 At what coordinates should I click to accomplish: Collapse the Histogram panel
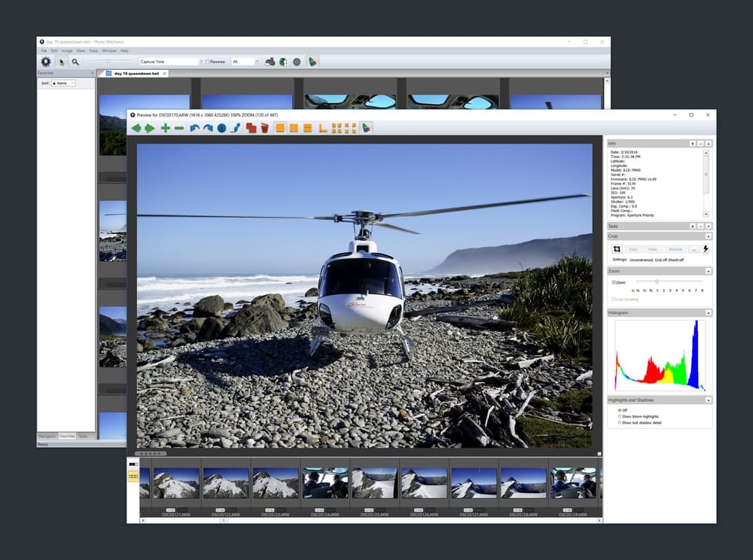(x=709, y=313)
